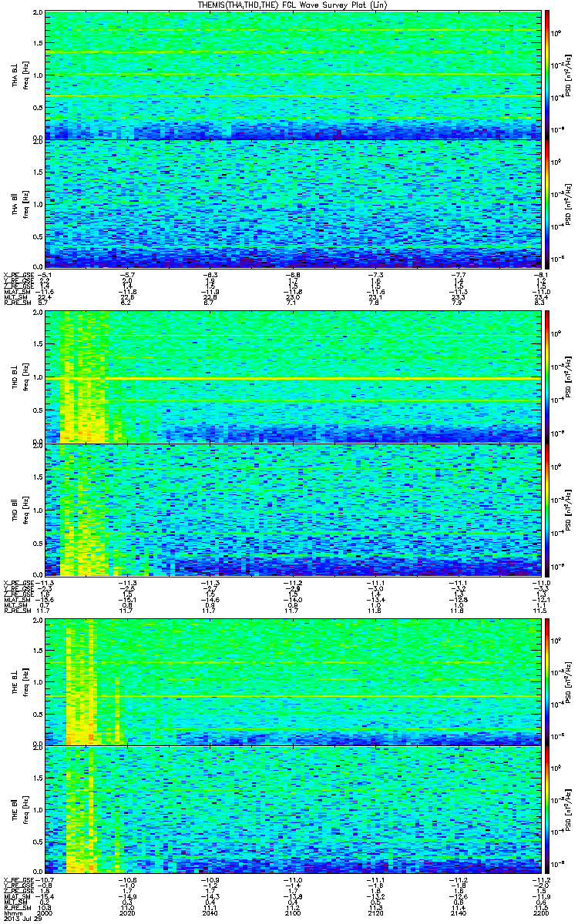Click the 2040 time tick label

pos(210,913)
